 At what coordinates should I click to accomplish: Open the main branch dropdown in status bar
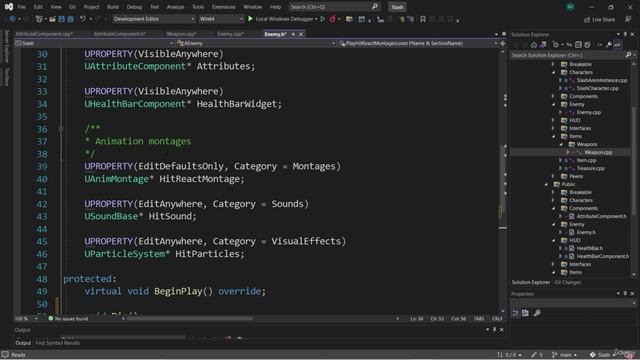(x=564, y=355)
